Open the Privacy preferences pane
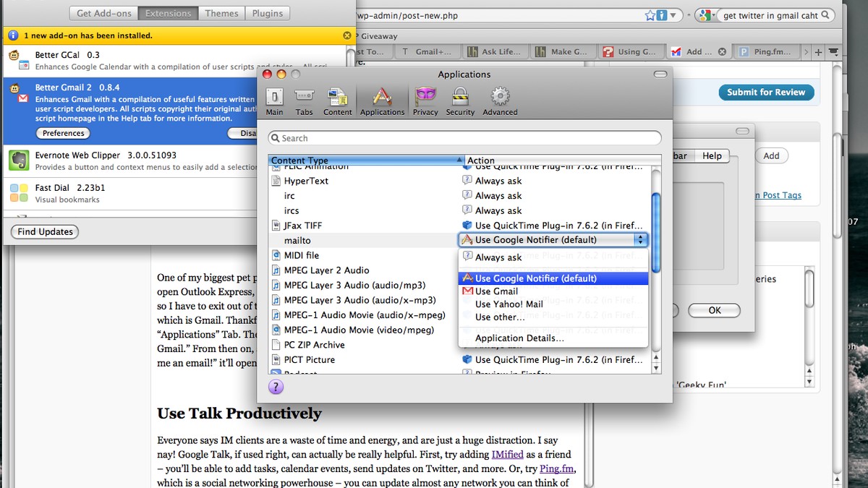 coord(425,101)
